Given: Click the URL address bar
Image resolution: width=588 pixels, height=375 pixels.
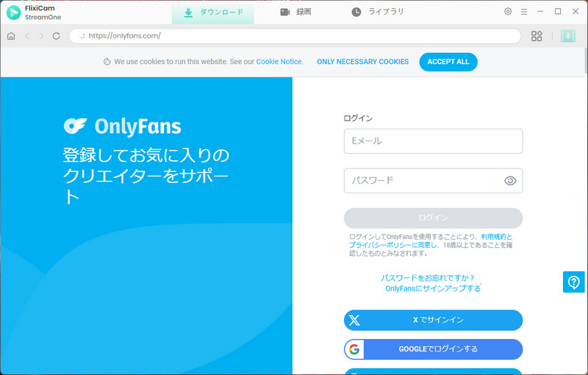Looking at the screenshot, I should point(295,36).
